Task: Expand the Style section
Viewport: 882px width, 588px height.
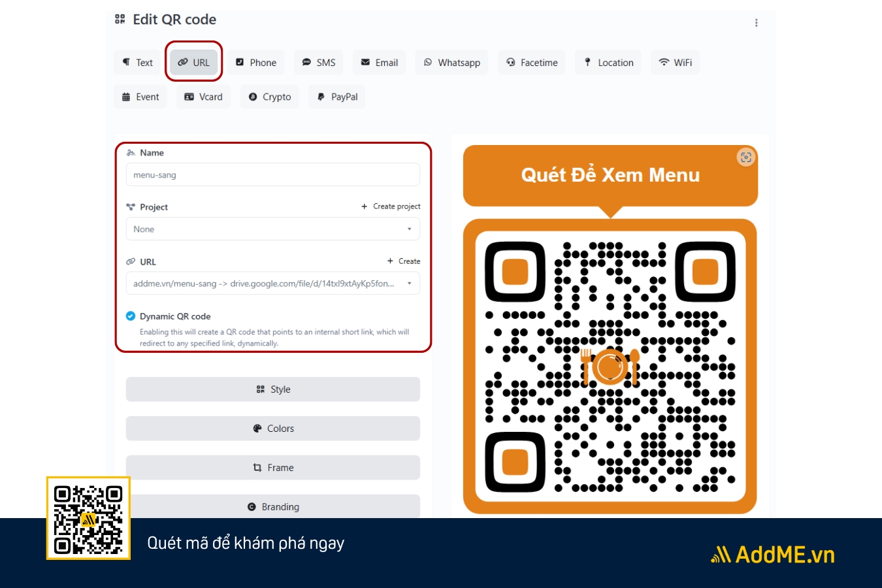Action: coord(272,389)
